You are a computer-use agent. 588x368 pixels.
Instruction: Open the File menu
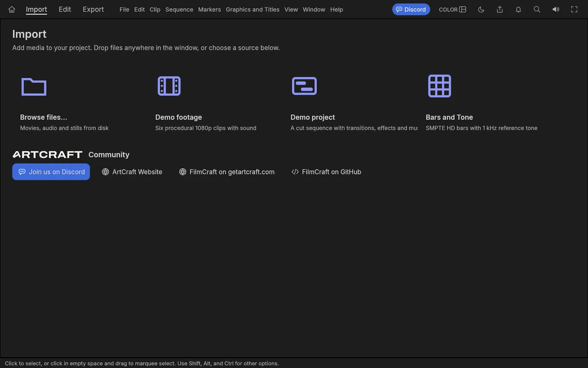coord(124,9)
